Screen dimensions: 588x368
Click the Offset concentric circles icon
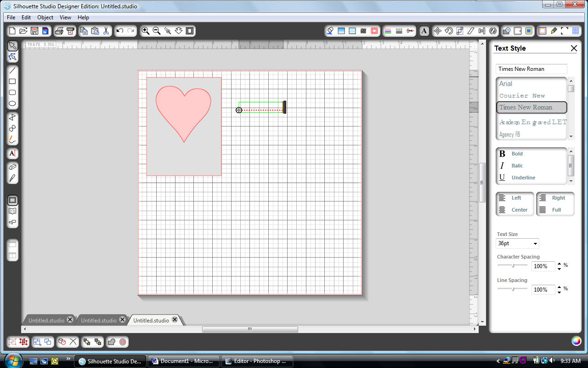pyautogui.click(x=123, y=342)
